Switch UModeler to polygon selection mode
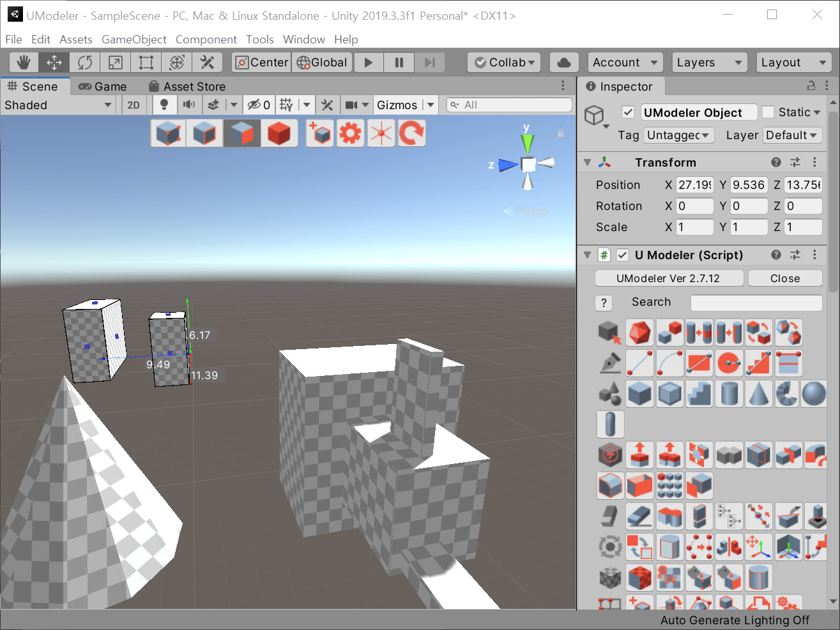This screenshot has height=630, width=840. tap(241, 133)
